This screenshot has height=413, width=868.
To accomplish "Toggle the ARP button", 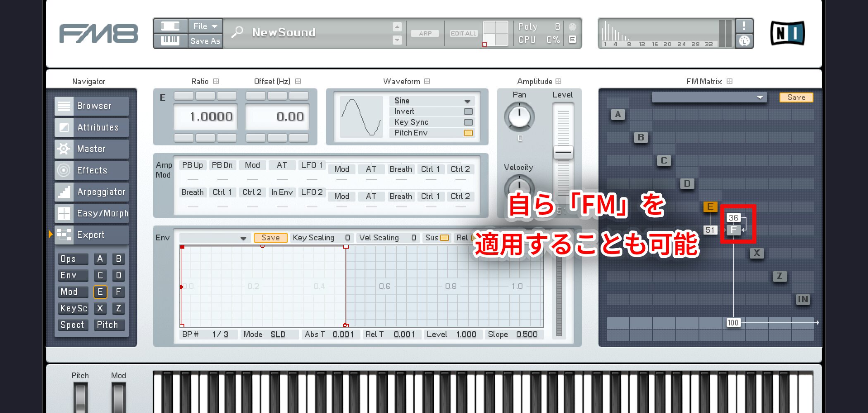I will [x=425, y=33].
